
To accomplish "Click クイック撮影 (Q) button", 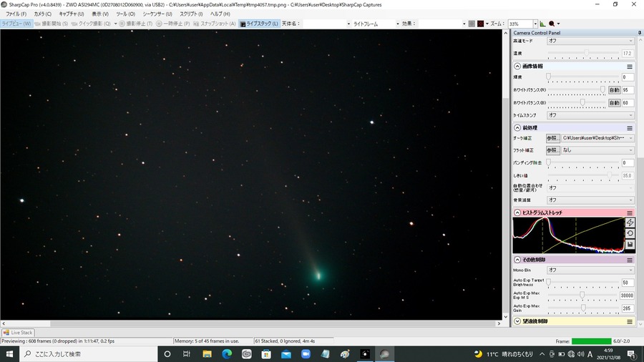I will [x=91, y=24].
